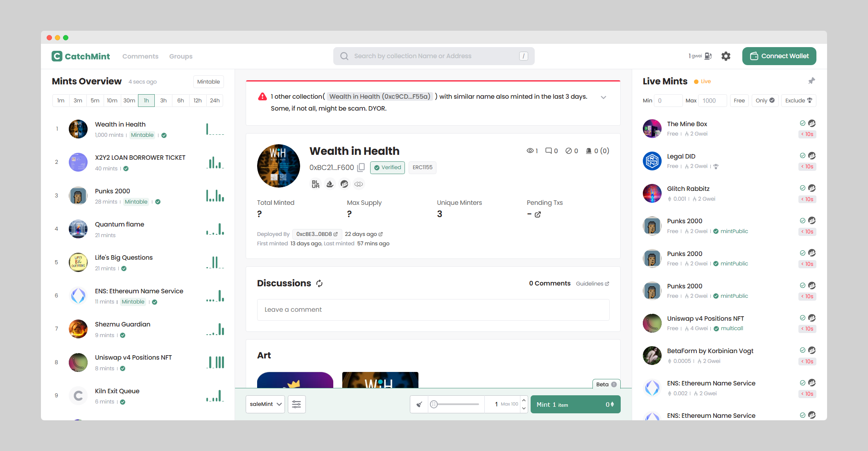Click the gas pump gwei icon
The height and width of the screenshot is (451, 868).
(708, 56)
